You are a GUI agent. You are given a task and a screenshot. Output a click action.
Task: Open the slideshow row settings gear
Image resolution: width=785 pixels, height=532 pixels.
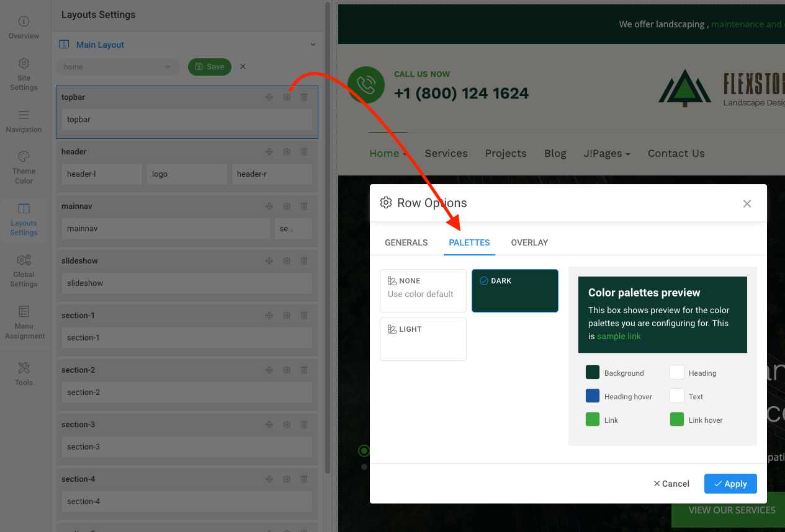coord(287,261)
